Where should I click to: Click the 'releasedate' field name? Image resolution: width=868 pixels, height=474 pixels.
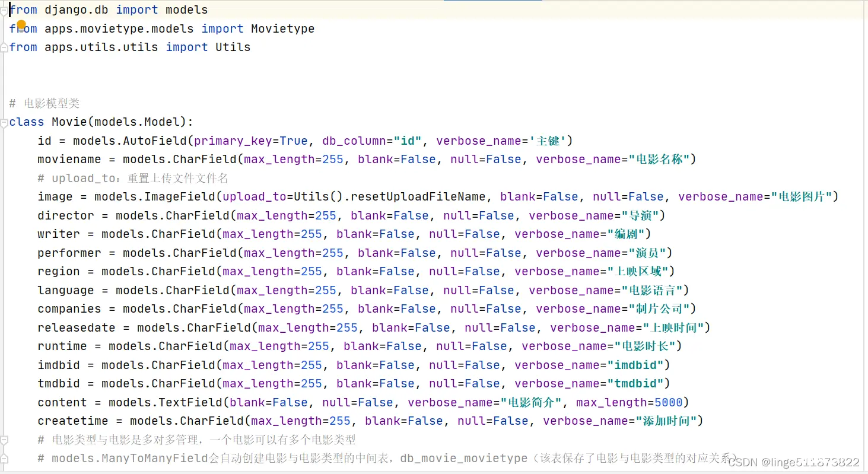pos(77,327)
